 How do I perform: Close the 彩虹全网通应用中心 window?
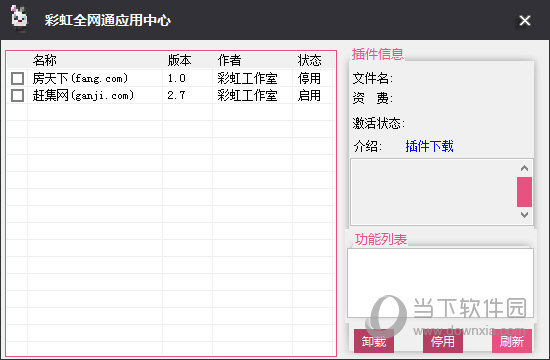click(525, 20)
